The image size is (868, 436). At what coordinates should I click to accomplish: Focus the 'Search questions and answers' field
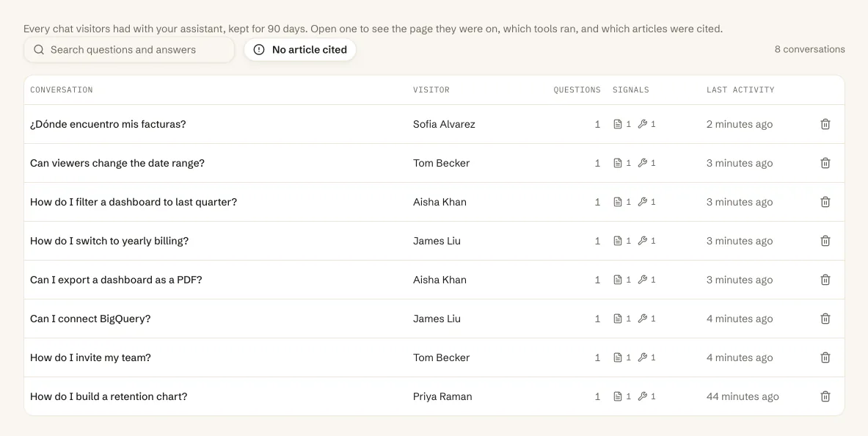(x=129, y=50)
